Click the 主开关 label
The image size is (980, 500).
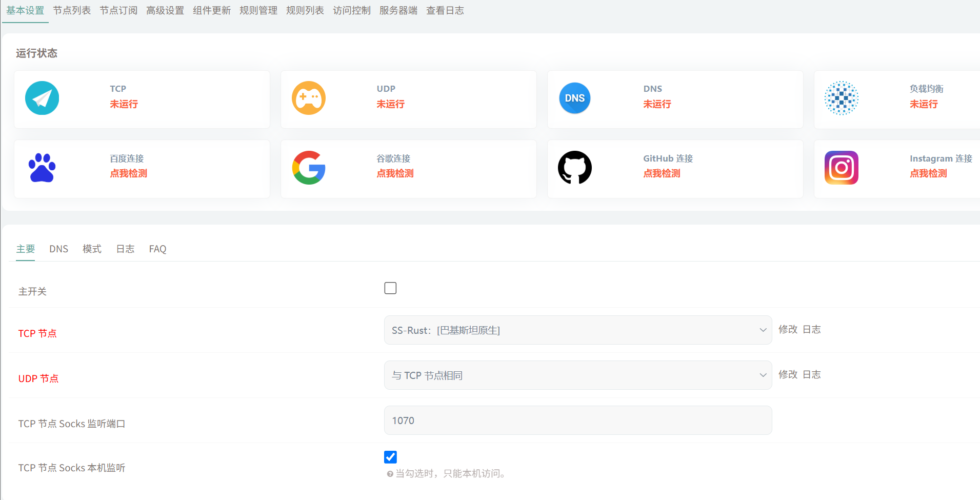point(32,291)
